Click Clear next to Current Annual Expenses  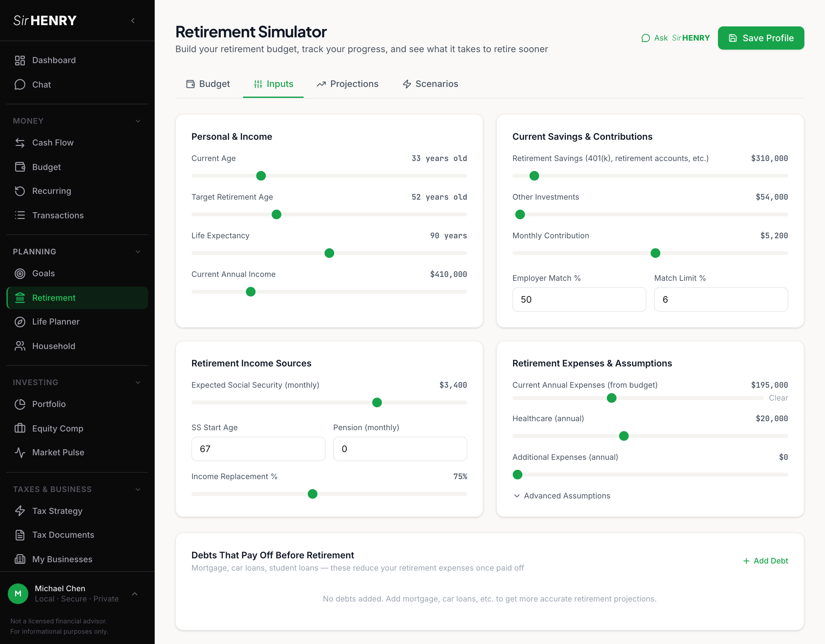tap(778, 398)
